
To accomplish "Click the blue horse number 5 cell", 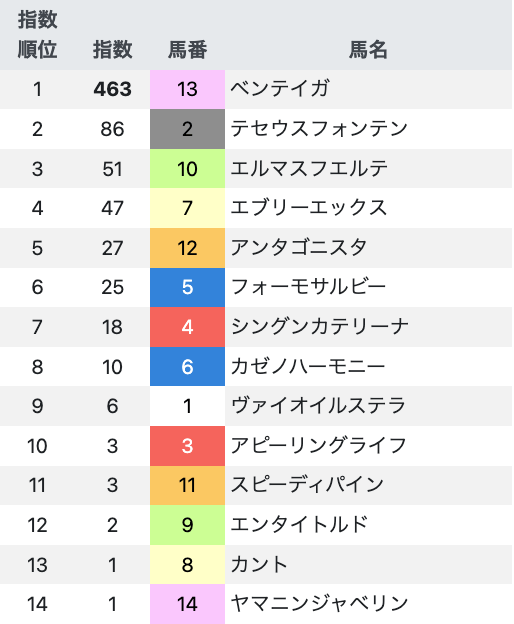I will 187,287.
